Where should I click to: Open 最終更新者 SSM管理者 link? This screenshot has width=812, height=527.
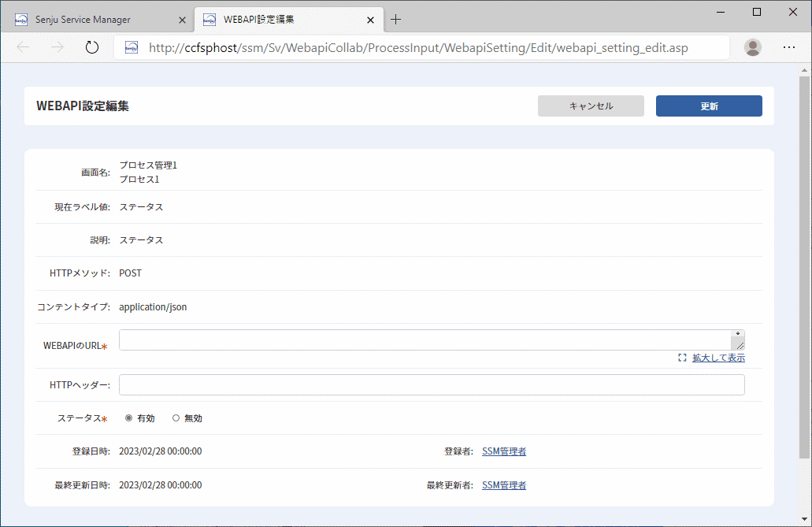pos(504,485)
